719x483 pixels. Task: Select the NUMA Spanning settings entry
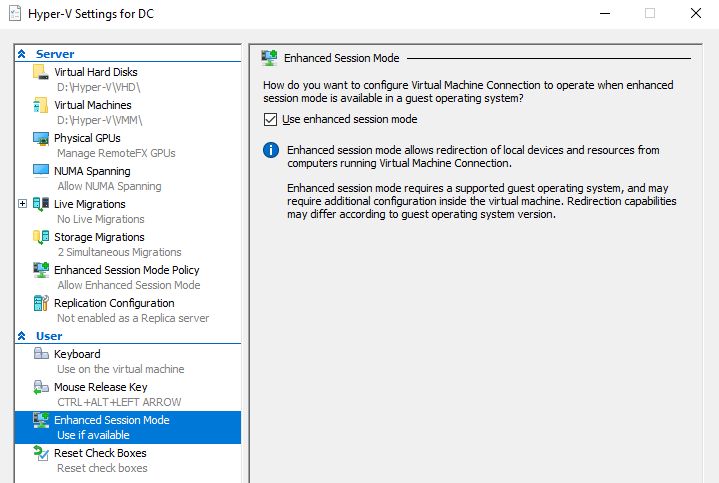click(92, 171)
